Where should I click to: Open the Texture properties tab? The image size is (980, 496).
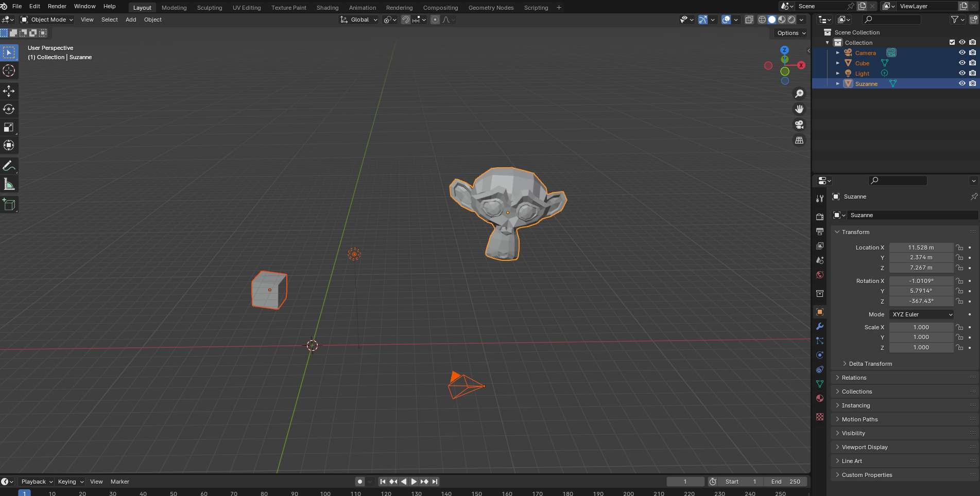click(x=820, y=417)
